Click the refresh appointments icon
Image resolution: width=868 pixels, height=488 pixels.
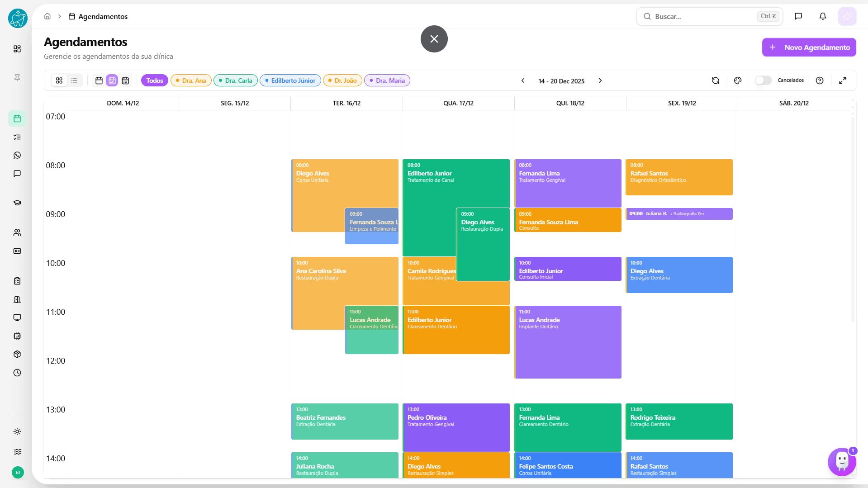715,80
